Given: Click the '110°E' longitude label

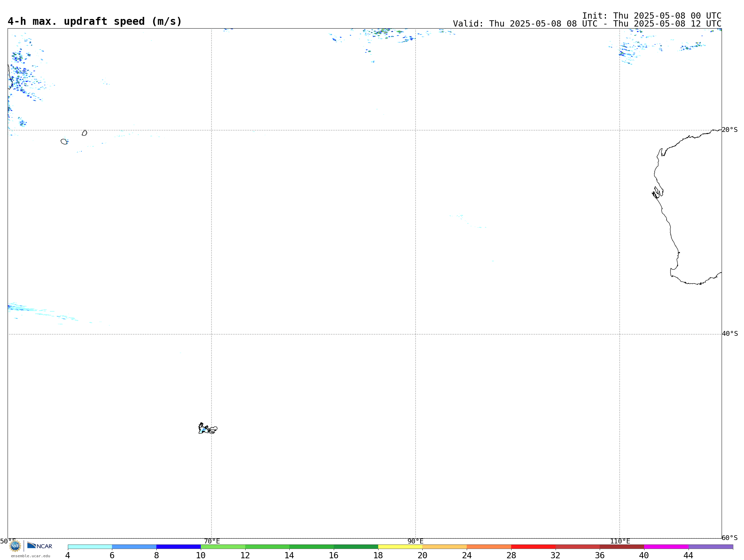Looking at the screenshot, I should point(620,541).
